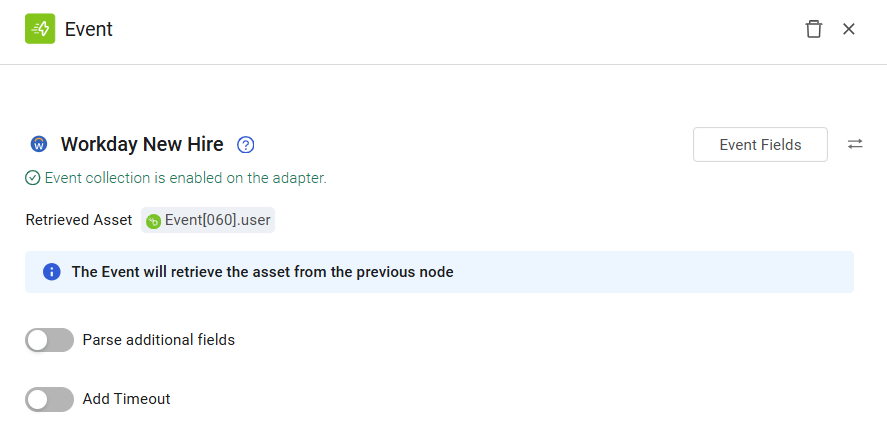Click the Parse additional fields label
Viewport: 887px width, 440px height.
pos(159,340)
